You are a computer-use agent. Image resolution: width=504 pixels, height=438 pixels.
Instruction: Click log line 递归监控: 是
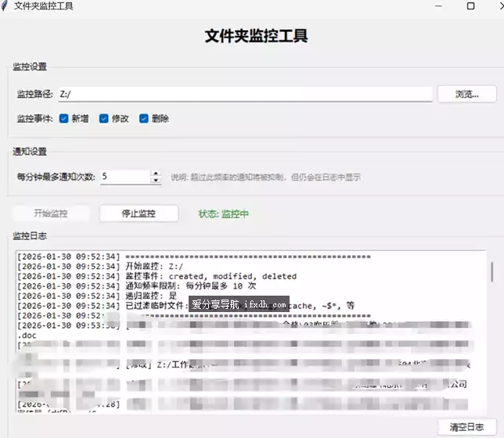(97, 296)
